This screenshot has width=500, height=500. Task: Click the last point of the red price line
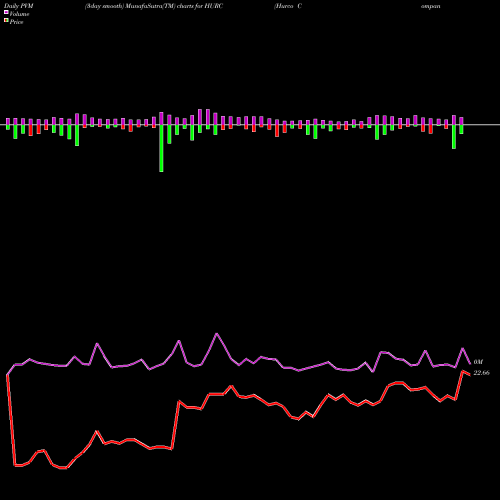(470, 375)
